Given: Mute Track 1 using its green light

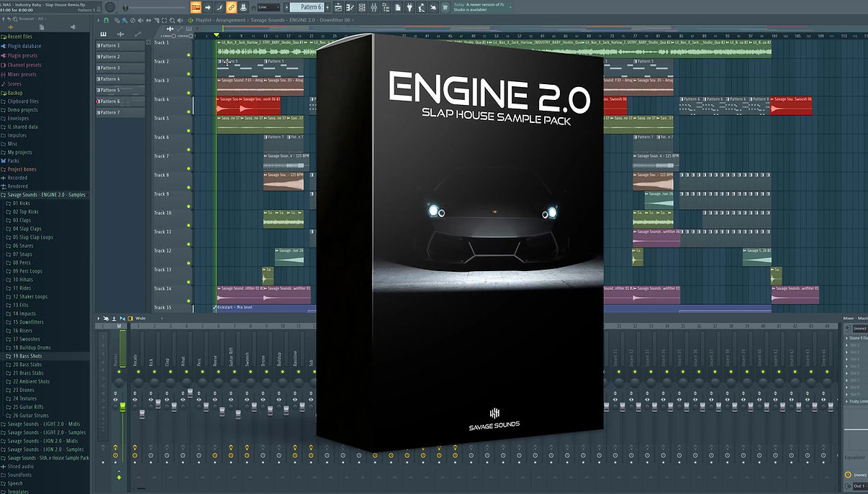Looking at the screenshot, I should tap(189, 55).
